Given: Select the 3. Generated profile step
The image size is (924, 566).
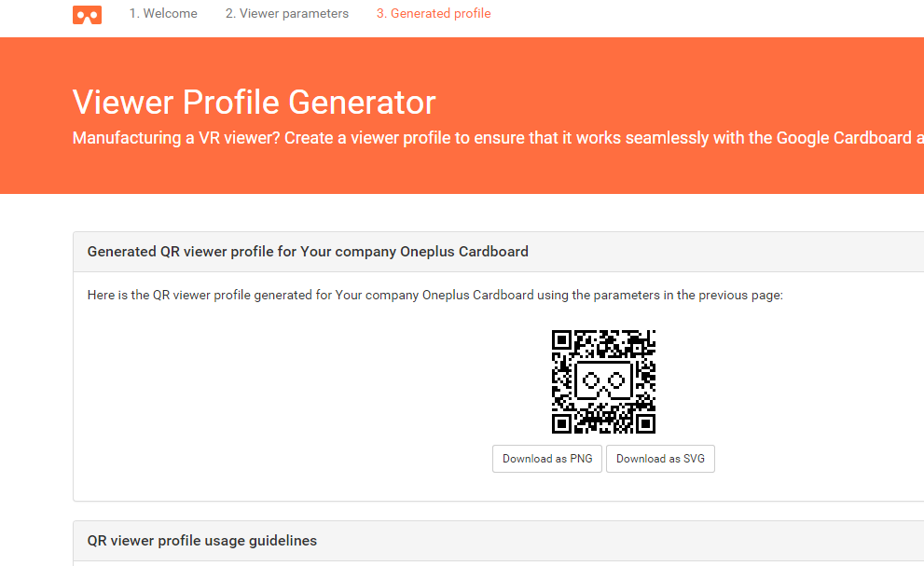Looking at the screenshot, I should 434,14.
